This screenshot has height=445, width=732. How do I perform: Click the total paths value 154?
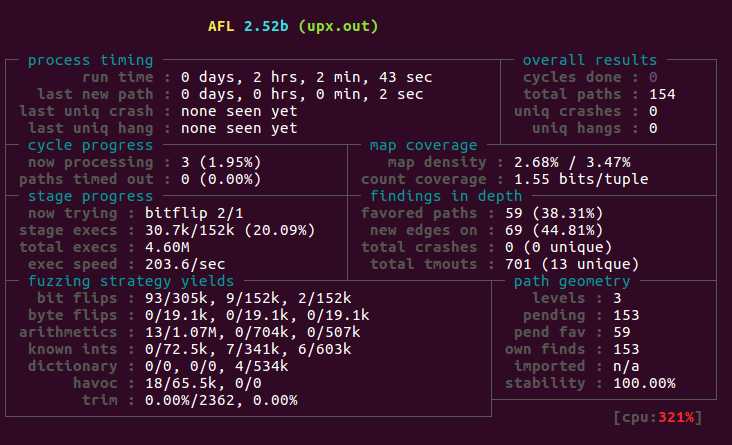tap(661, 94)
